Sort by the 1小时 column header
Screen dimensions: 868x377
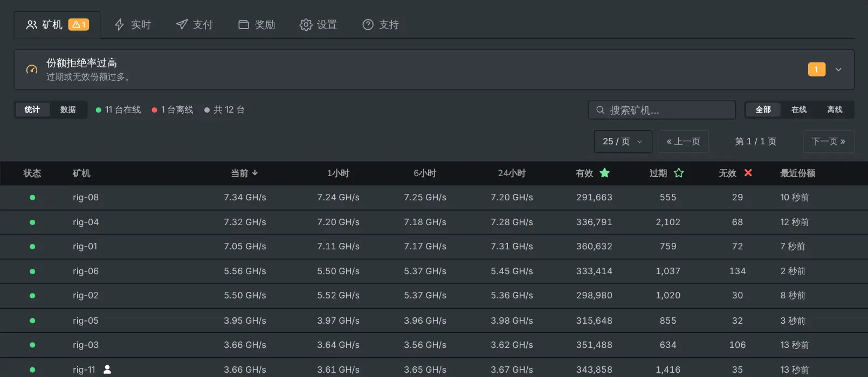(x=339, y=173)
